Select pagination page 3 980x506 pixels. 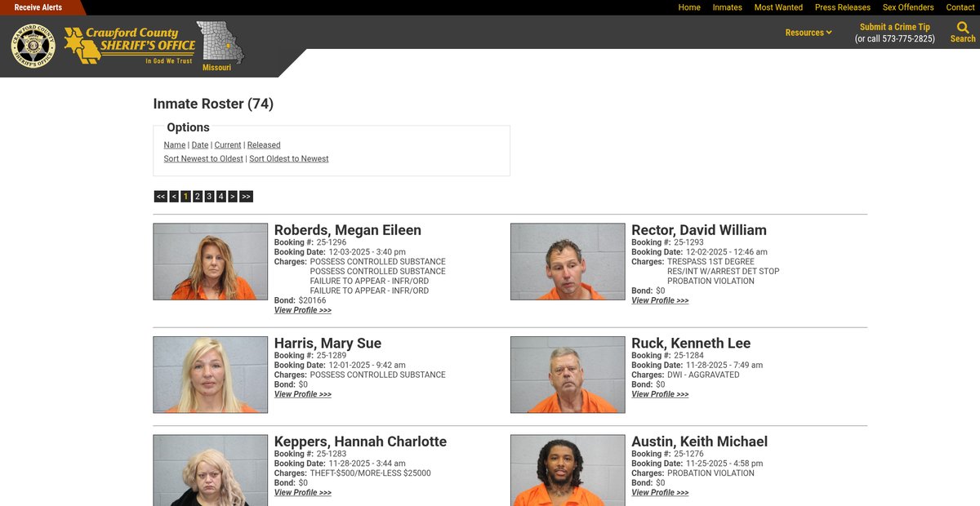[209, 197]
